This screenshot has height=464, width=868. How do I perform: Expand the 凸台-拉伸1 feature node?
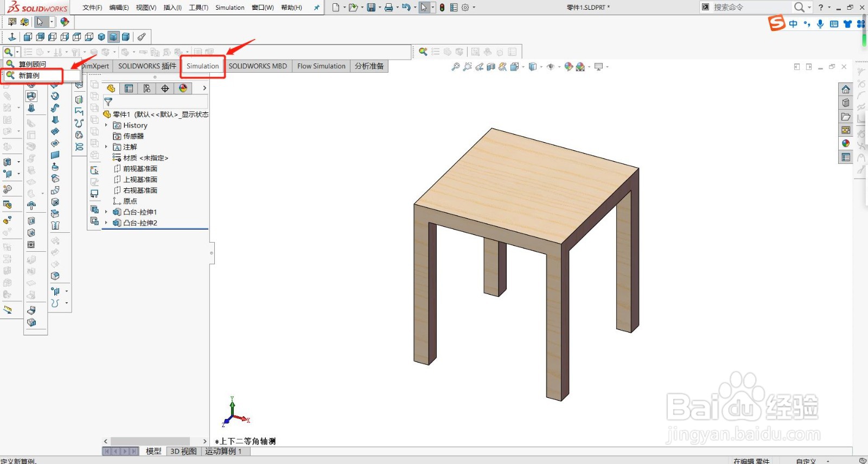(x=106, y=212)
